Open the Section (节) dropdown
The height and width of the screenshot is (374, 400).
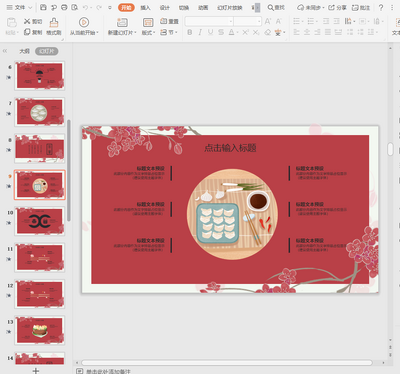click(x=169, y=32)
